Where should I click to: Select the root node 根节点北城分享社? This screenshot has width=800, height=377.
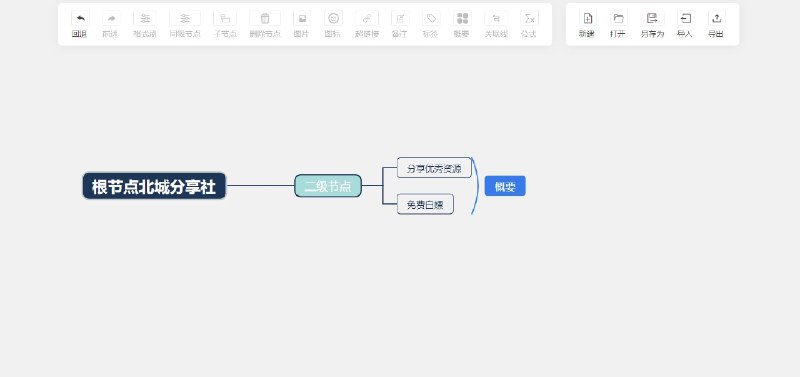(x=154, y=186)
